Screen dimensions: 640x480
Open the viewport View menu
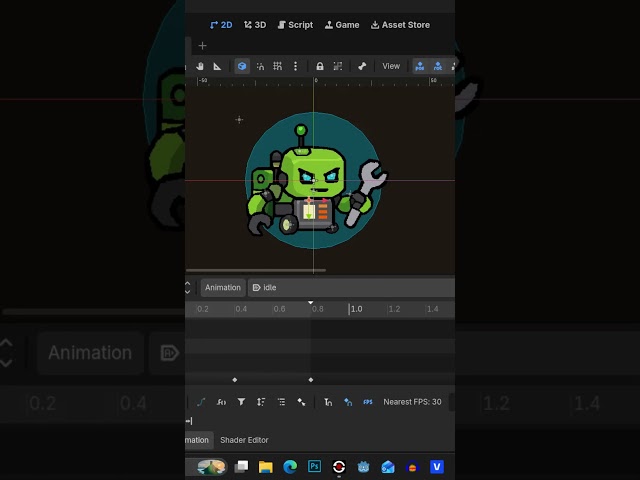tap(391, 66)
